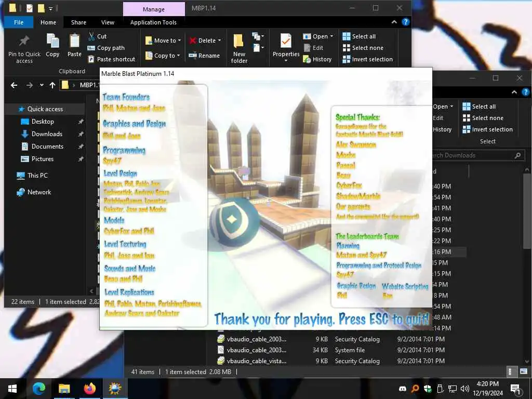Click the Copy icon in the Clipboard group
Screen dimensions: 532x399
[52, 45]
